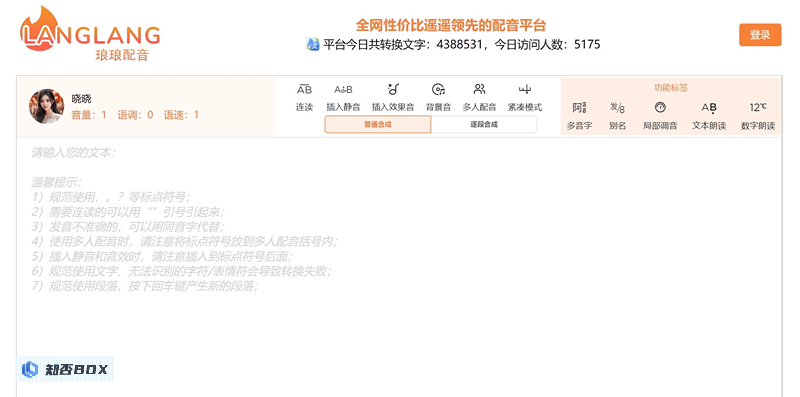Click the 功能标签 heading

point(671,88)
